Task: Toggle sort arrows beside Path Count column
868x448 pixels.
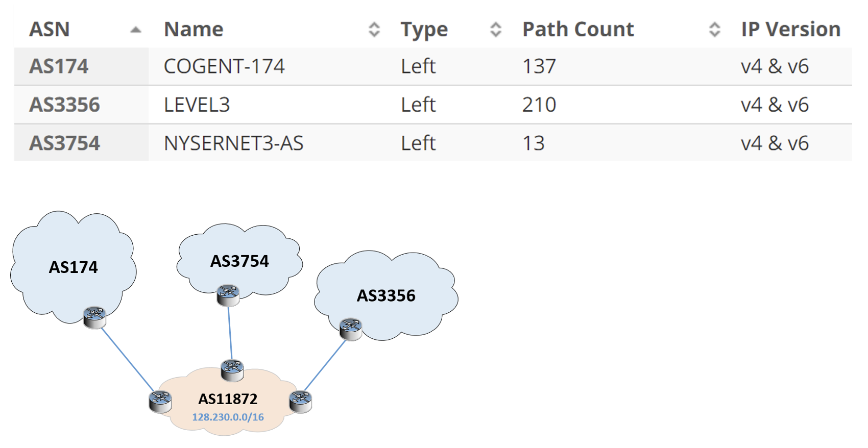Action: click(x=715, y=30)
